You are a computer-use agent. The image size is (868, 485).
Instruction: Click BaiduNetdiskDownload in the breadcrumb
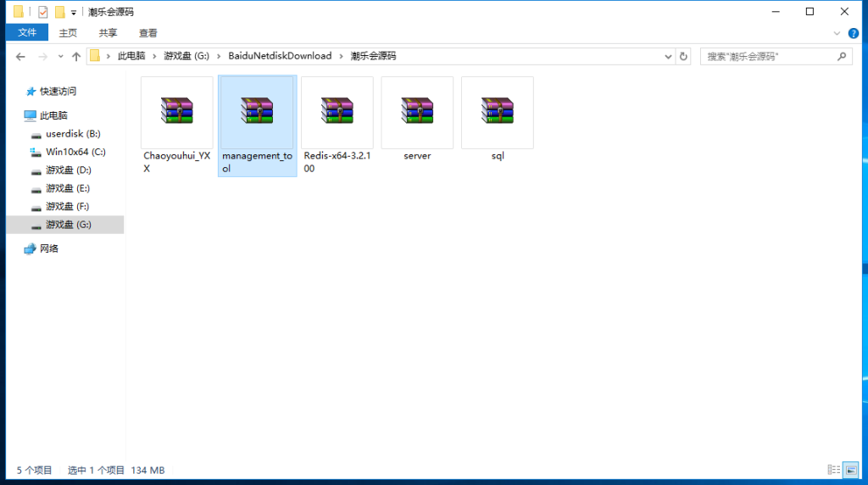pos(280,56)
